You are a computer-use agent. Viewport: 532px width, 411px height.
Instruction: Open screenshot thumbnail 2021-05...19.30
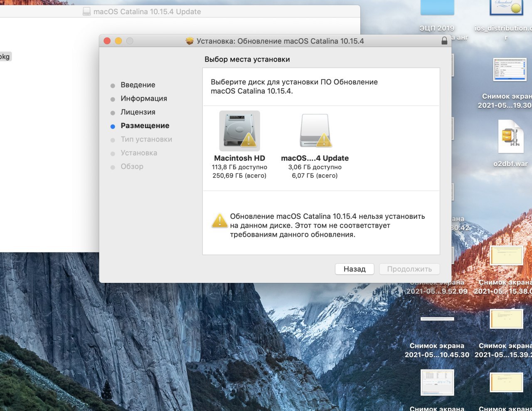tap(510, 69)
